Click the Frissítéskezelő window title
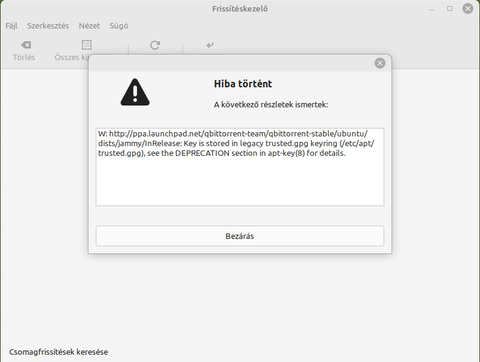 click(x=240, y=9)
